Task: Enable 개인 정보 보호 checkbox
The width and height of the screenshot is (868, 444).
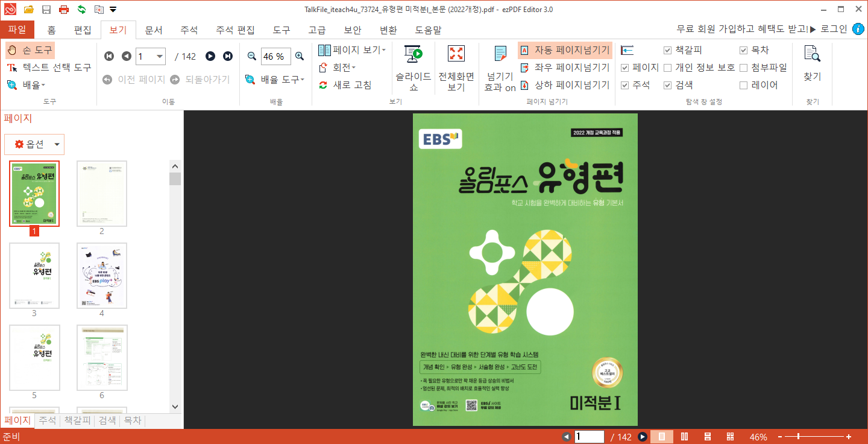Action: [x=667, y=68]
